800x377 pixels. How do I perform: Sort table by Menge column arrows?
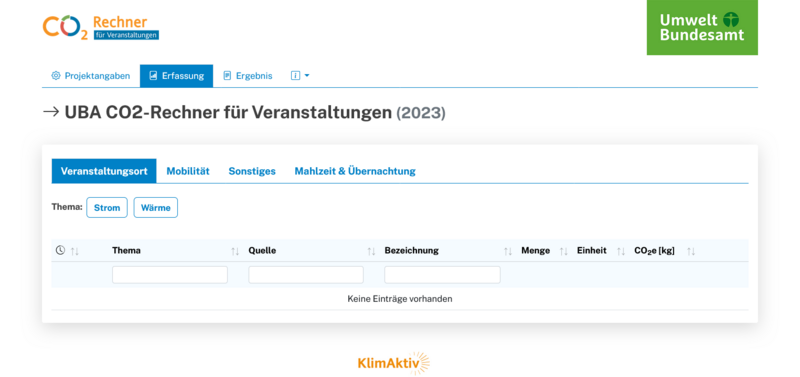click(x=564, y=251)
